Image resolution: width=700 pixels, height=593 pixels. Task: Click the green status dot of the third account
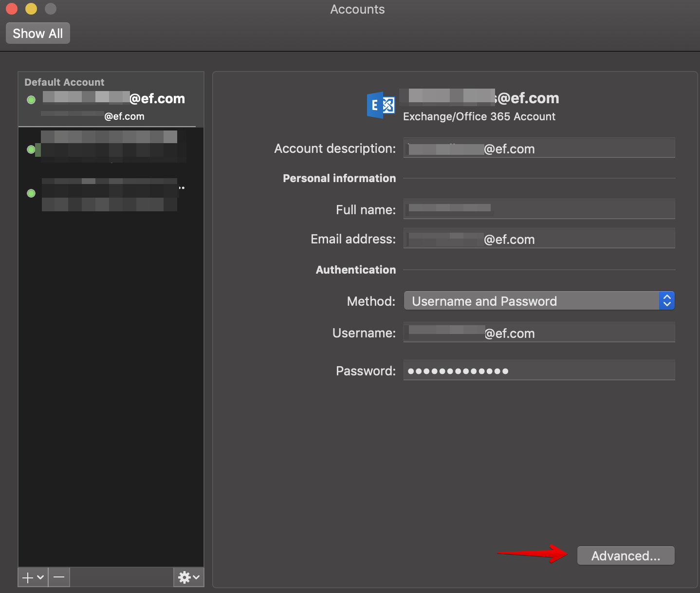click(x=31, y=193)
